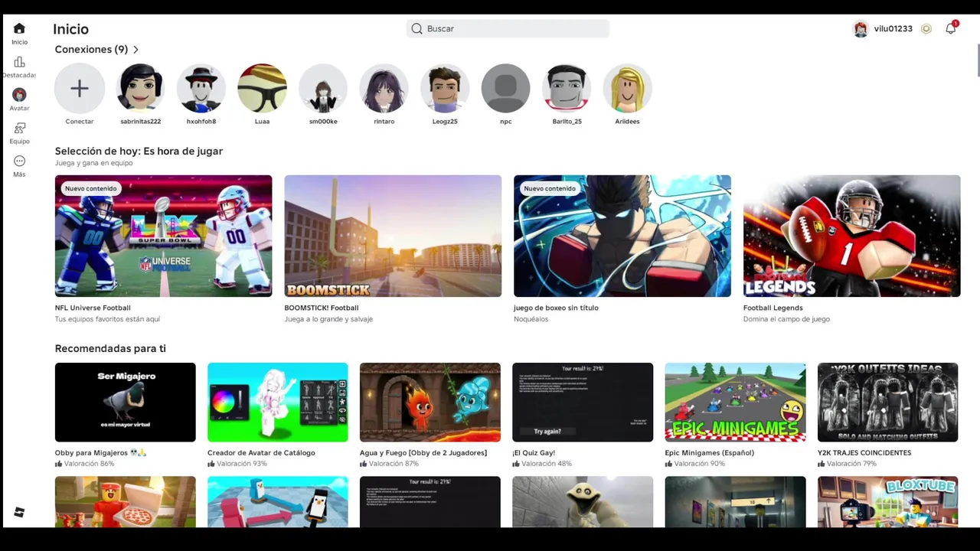The height and width of the screenshot is (551, 980).
Task: Open Football Legends game thumbnail
Action: (x=851, y=236)
